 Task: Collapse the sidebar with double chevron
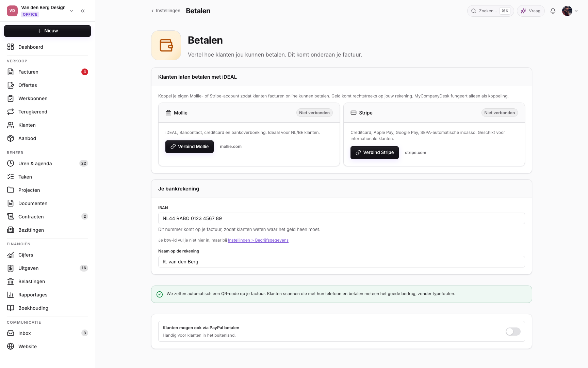coord(83,11)
